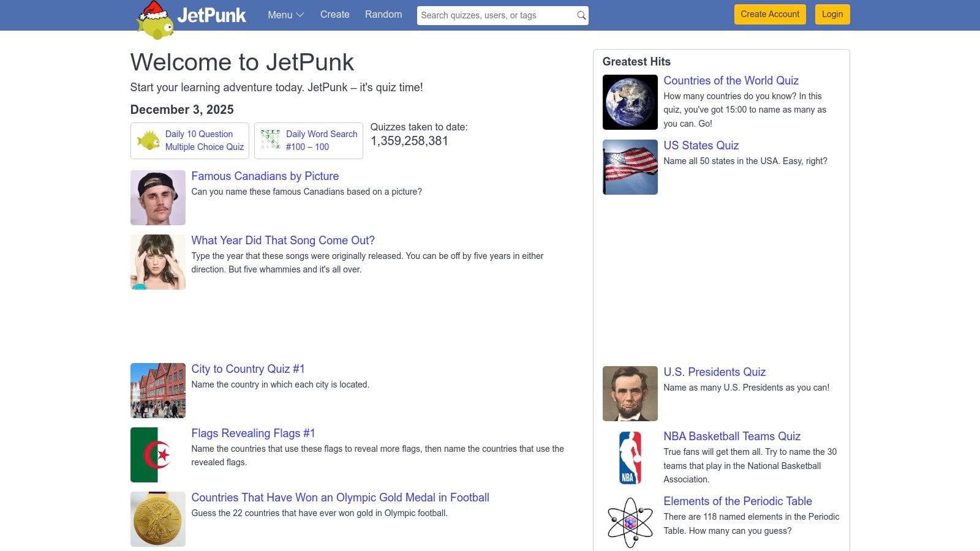The width and height of the screenshot is (980, 551).
Task: Click the American flag image for US States Quiz
Action: pos(629,167)
